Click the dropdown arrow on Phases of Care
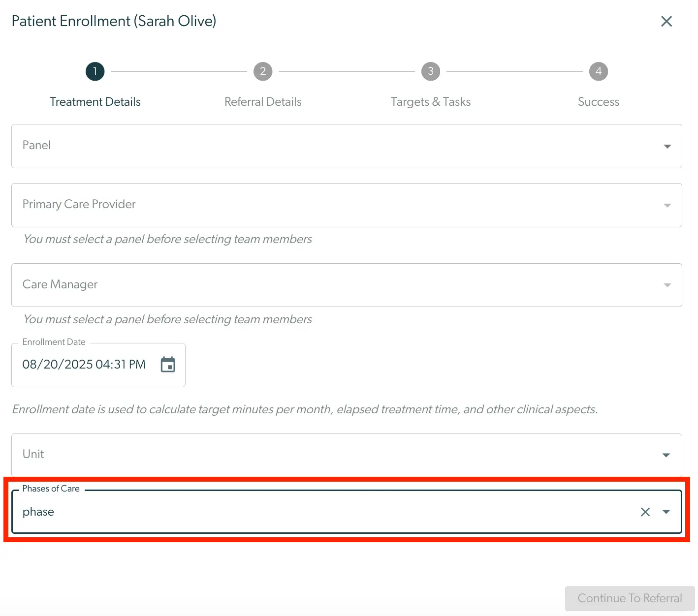The image size is (698, 616). [x=667, y=512]
